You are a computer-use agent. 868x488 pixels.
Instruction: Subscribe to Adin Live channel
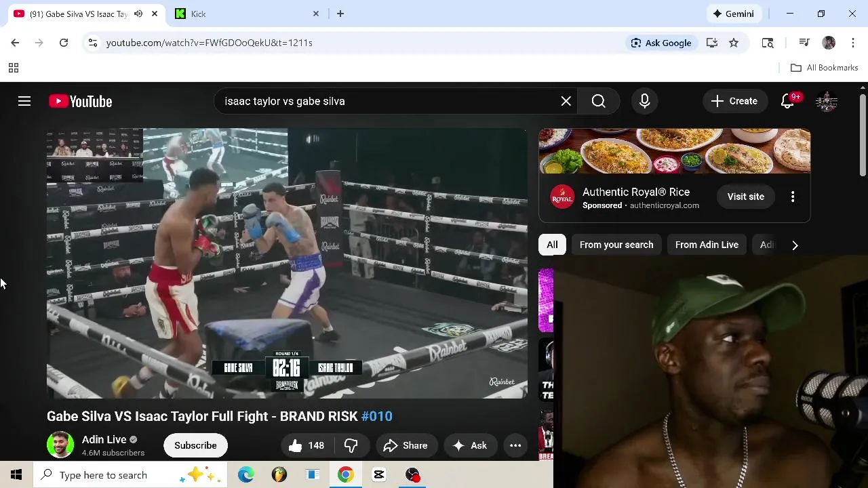tap(195, 445)
